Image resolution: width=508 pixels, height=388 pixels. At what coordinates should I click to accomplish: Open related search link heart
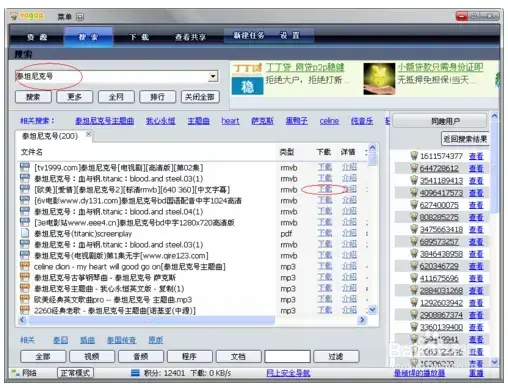[x=230, y=121]
